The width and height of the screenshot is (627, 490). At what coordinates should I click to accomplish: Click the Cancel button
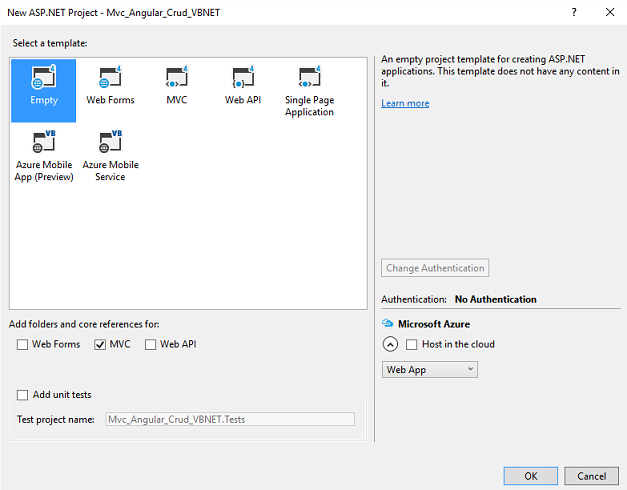pyautogui.click(x=591, y=476)
